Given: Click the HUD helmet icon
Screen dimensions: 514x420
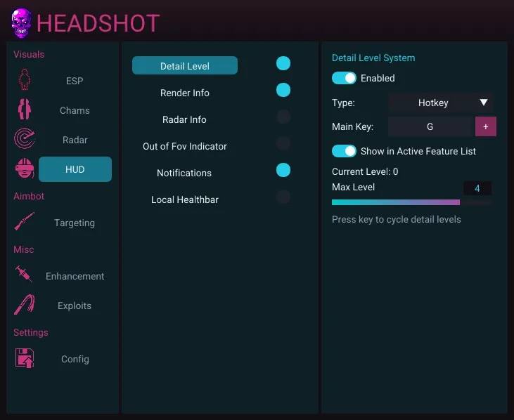Looking at the screenshot, I should click(x=25, y=169).
